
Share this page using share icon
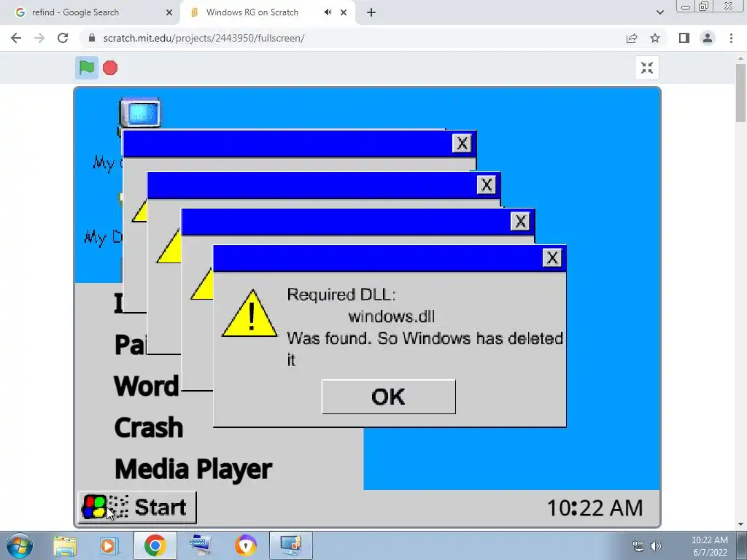tap(632, 38)
